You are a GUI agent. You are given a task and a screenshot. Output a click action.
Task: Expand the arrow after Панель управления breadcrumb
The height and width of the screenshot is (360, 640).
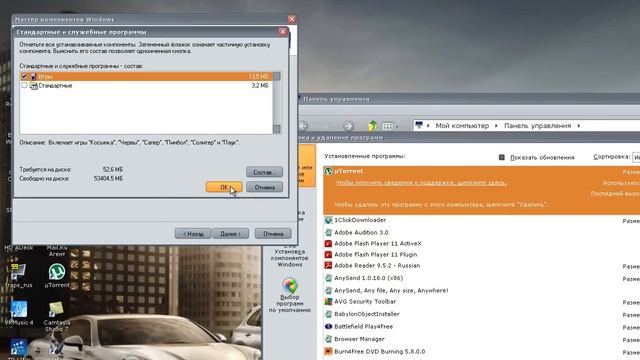(579, 126)
